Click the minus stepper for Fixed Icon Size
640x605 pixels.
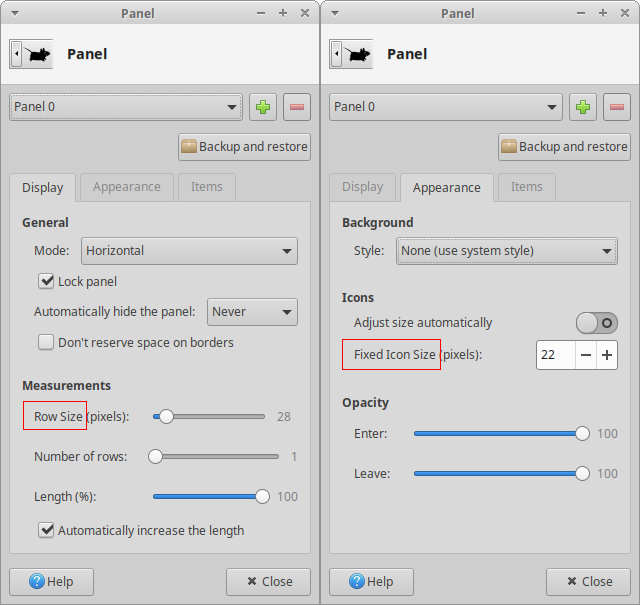pos(586,355)
